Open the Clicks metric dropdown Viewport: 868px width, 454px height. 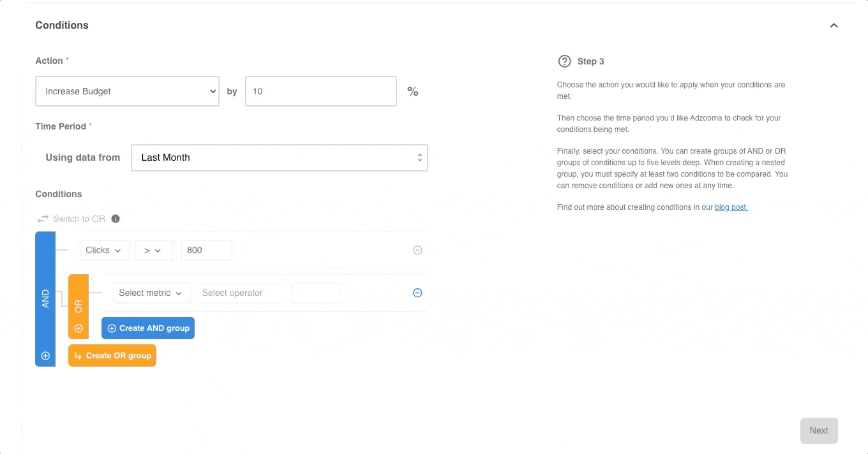pyautogui.click(x=104, y=250)
